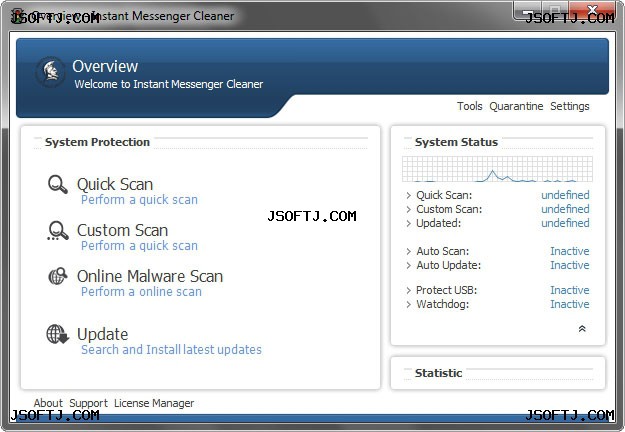This screenshot has width=625, height=432.
Task: Click the Quick Scan magnifier icon
Action: click(x=58, y=185)
